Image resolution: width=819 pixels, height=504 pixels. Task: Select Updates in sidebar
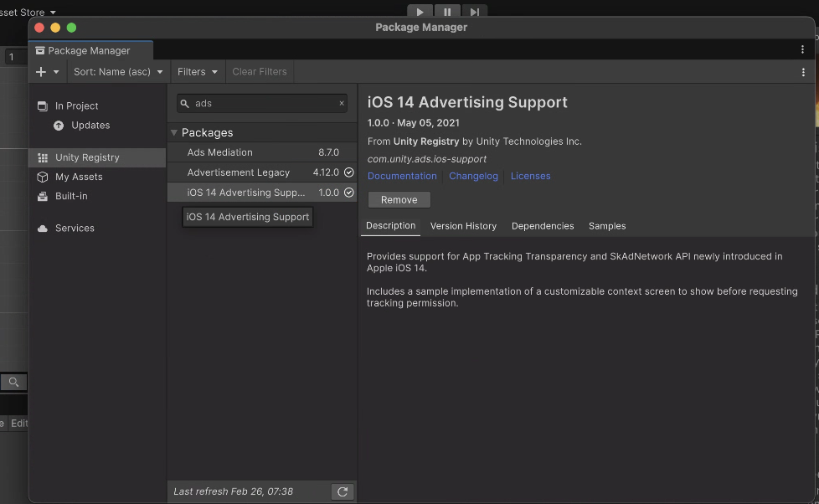pyautogui.click(x=97, y=126)
